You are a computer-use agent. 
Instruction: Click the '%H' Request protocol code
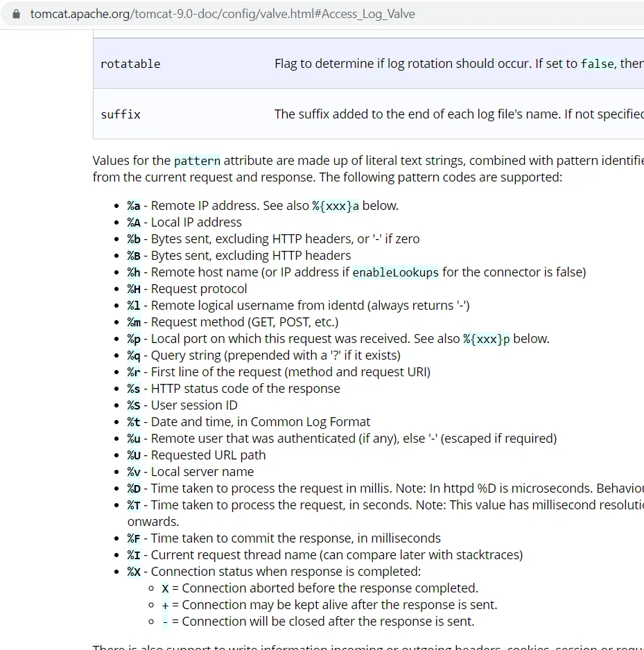coord(134,289)
